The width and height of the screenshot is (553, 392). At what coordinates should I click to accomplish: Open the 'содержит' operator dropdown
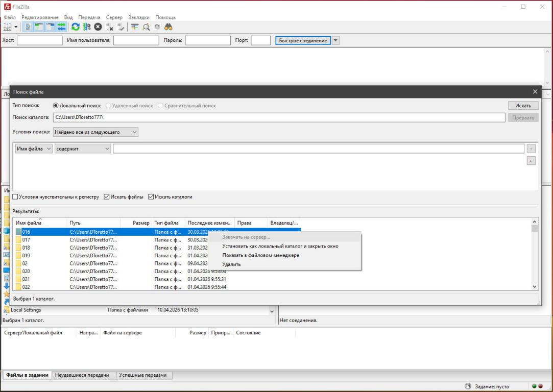tap(83, 149)
